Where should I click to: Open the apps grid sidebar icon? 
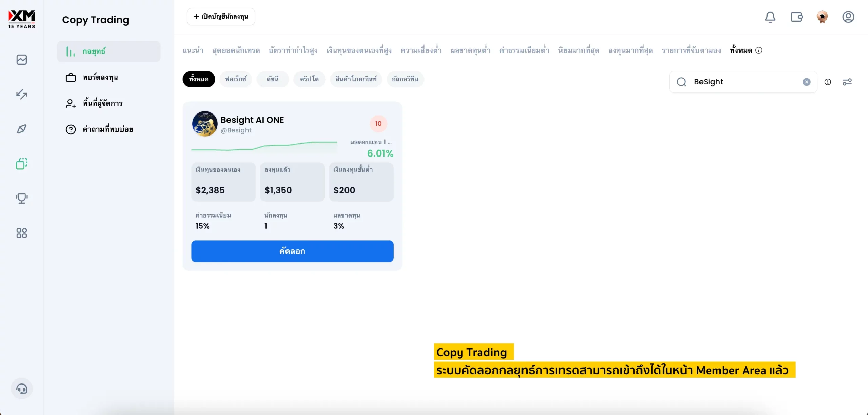pyautogui.click(x=22, y=233)
